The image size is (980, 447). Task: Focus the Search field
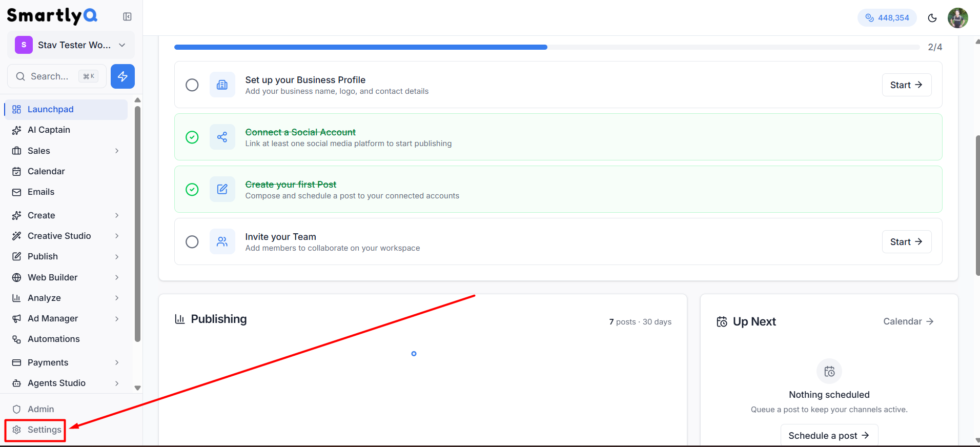(x=57, y=76)
